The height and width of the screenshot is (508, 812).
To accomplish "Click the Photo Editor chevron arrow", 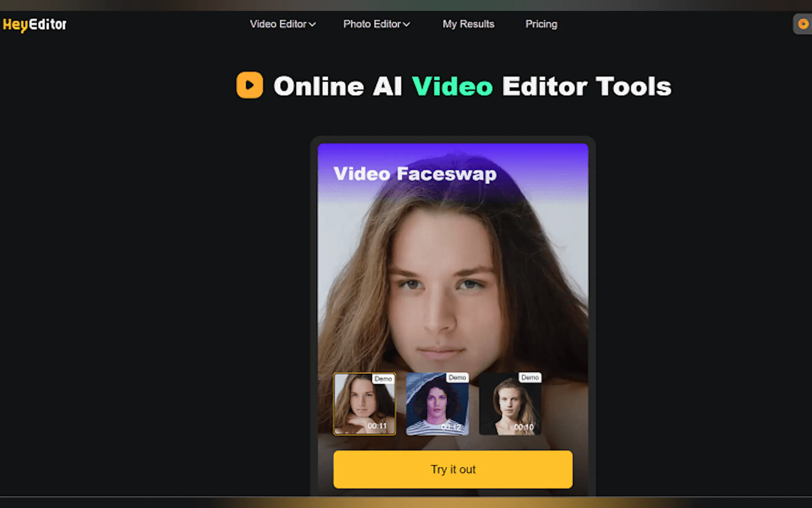I will pyautogui.click(x=407, y=25).
